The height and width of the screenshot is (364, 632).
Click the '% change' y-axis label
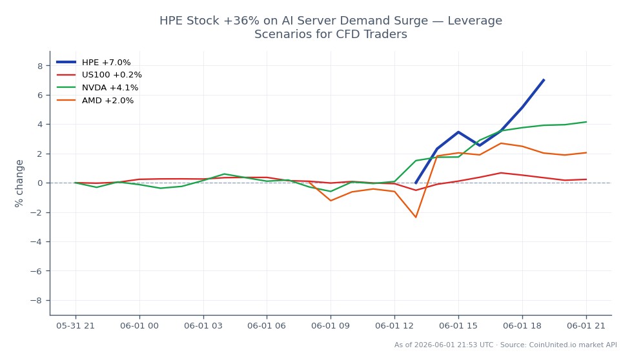point(19,183)
